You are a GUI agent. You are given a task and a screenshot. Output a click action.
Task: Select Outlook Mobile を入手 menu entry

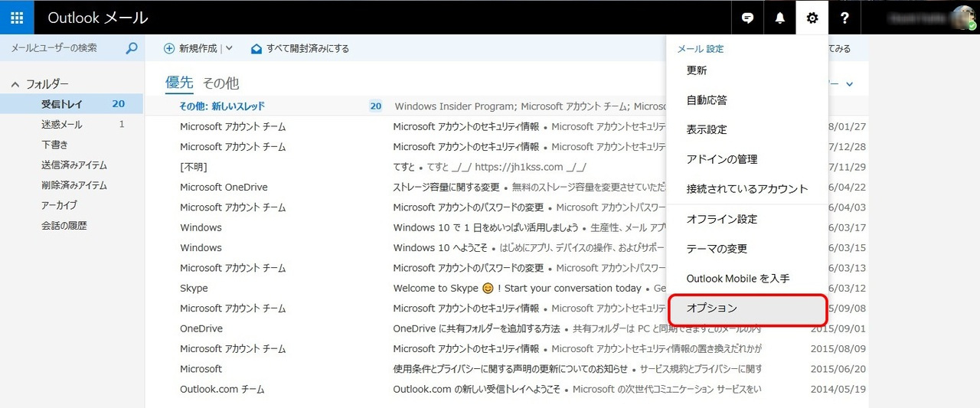tap(747, 279)
